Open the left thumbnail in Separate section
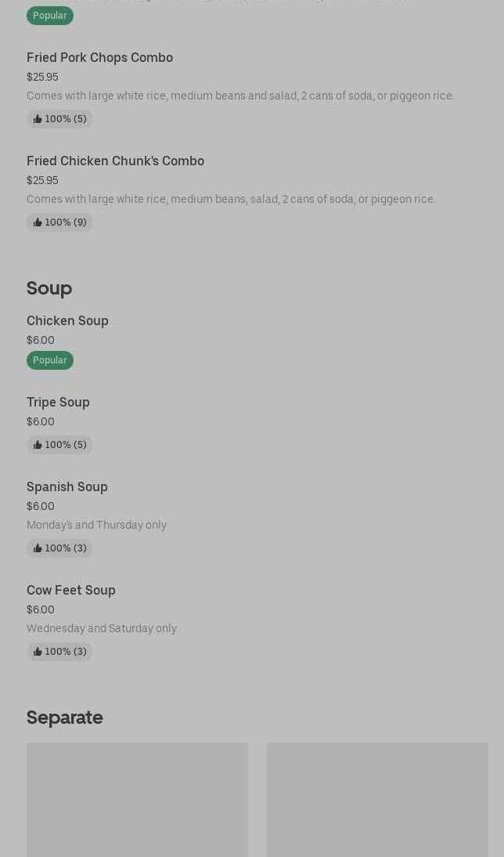This screenshot has height=857, width=504. [x=137, y=799]
